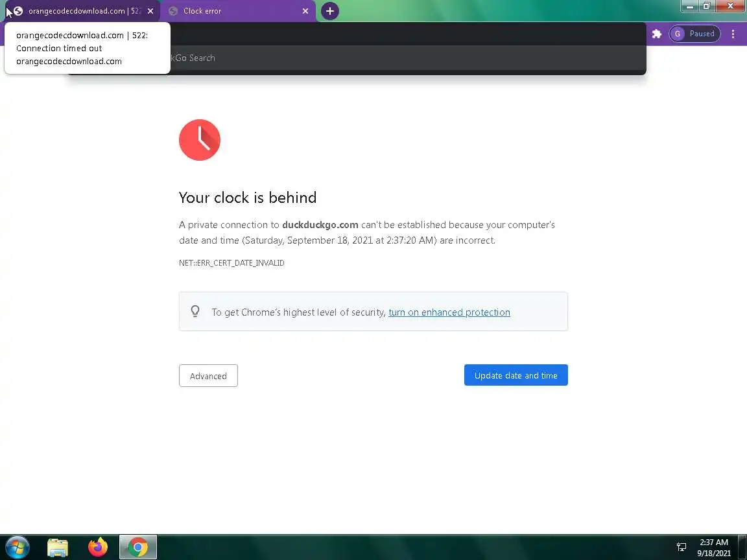Click the NET::ERR_CERT_DATE_INVALID error code

click(231, 263)
